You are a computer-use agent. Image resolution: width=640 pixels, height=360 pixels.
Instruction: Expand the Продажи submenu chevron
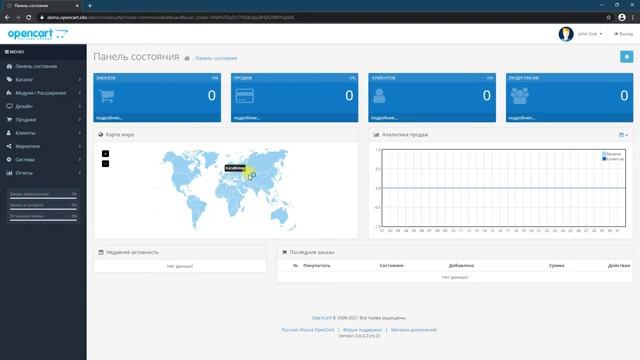(80, 120)
